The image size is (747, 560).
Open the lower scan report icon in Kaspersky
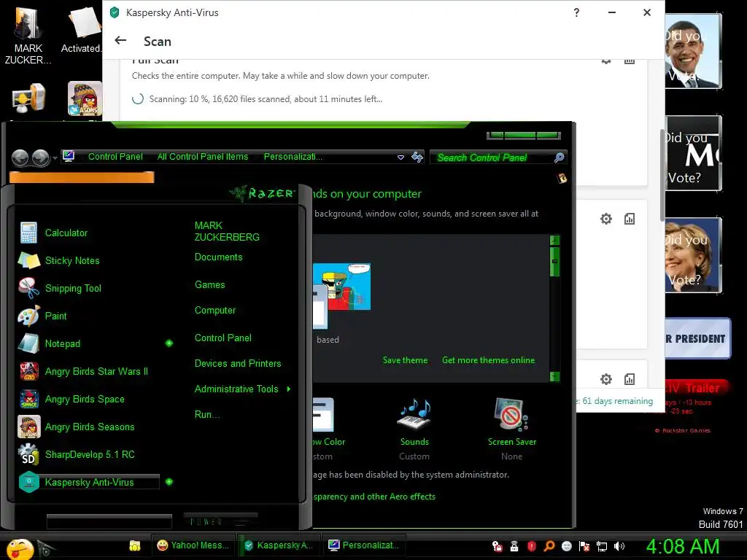point(630,379)
